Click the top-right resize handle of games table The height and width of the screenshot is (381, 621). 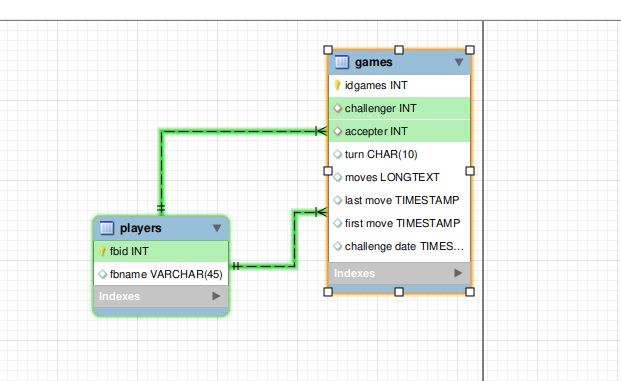click(470, 50)
